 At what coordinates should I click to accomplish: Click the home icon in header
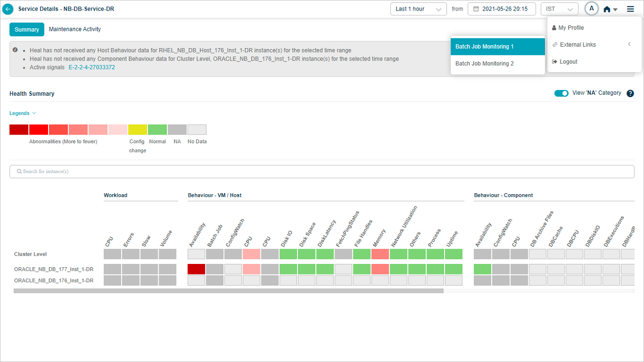click(607, 9)
